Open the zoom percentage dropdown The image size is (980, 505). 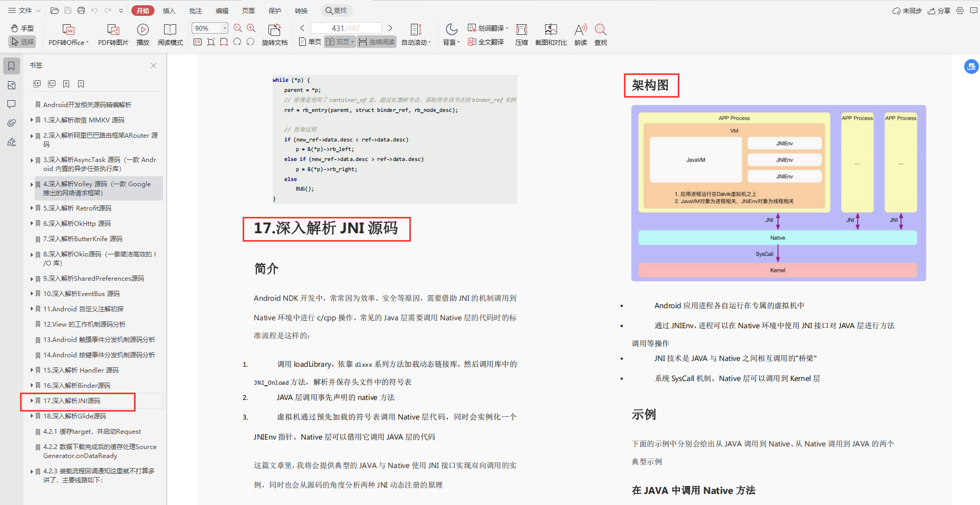[x=225, y=28]
